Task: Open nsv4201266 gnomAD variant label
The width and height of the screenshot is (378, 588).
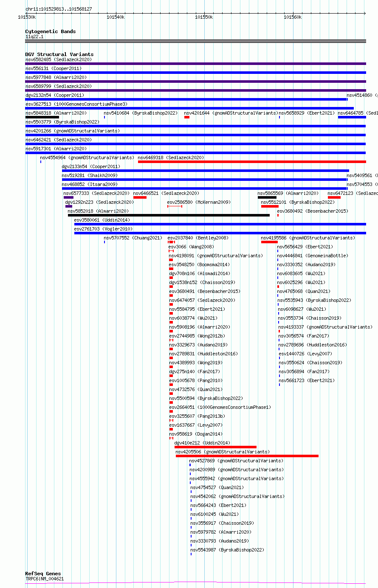Action: (x=72, y=131)
